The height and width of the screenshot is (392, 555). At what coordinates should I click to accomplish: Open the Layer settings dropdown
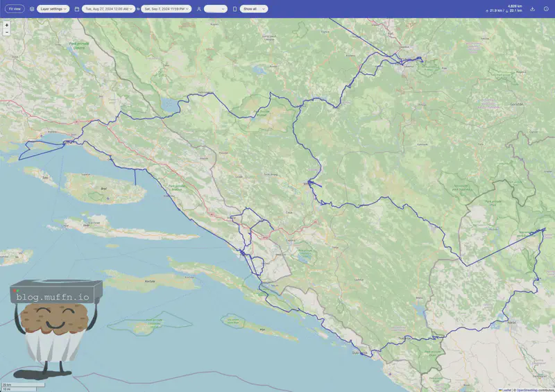[x=53, y=9]
